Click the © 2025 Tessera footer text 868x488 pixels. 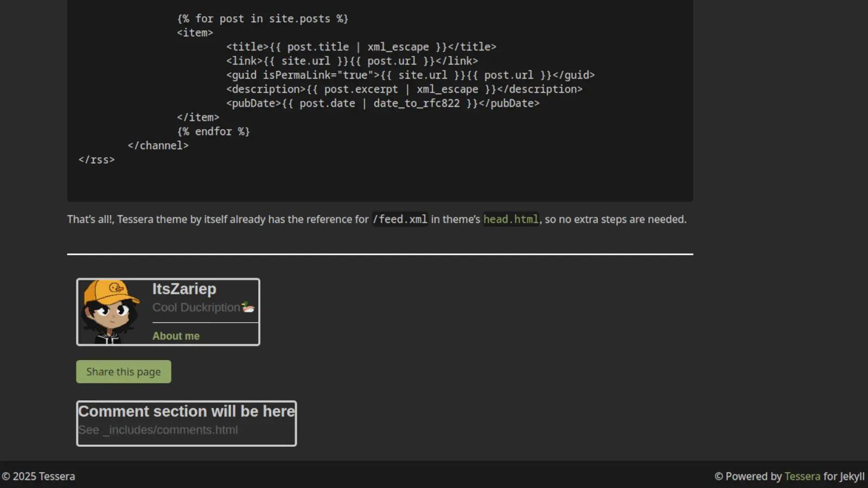[x=38, y=476]
